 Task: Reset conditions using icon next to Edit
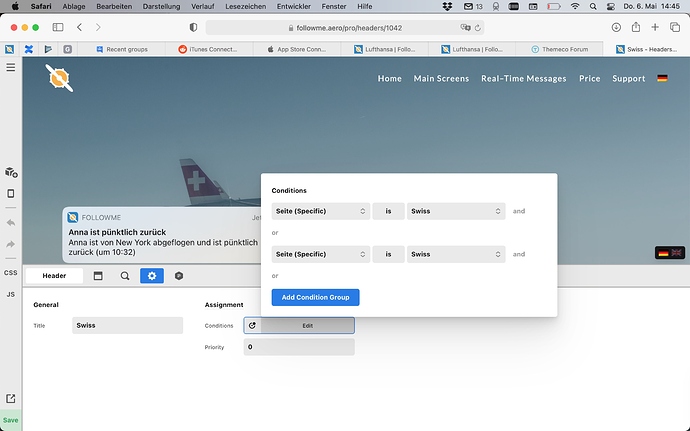point(252,326)
